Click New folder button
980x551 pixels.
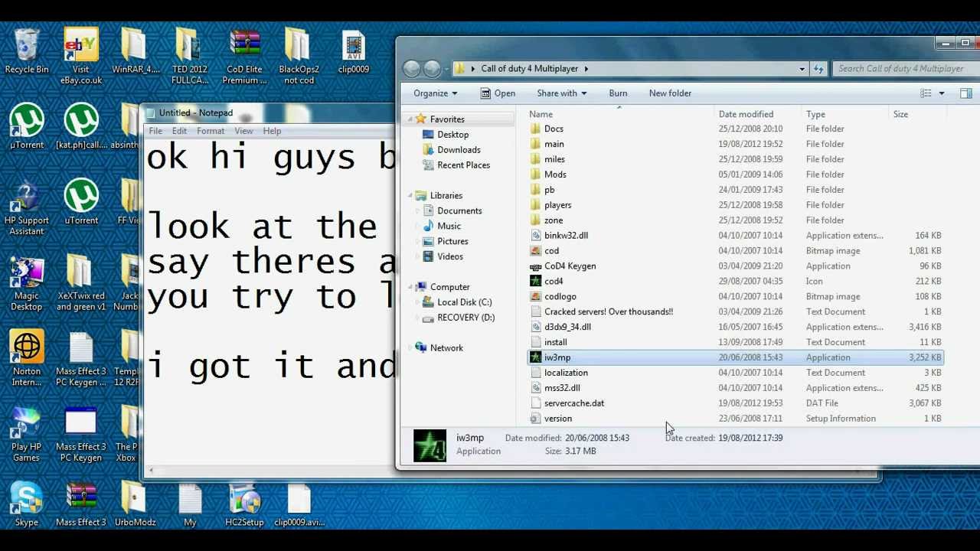coord(670,93)
